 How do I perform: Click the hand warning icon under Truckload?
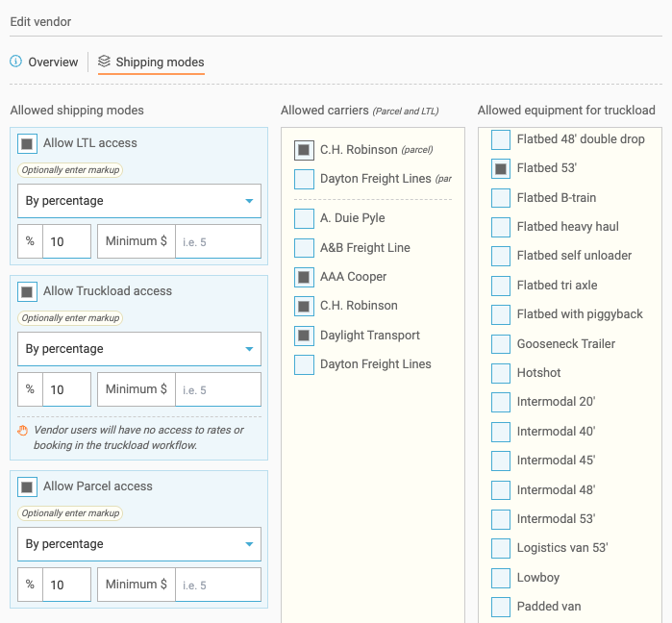23,431
